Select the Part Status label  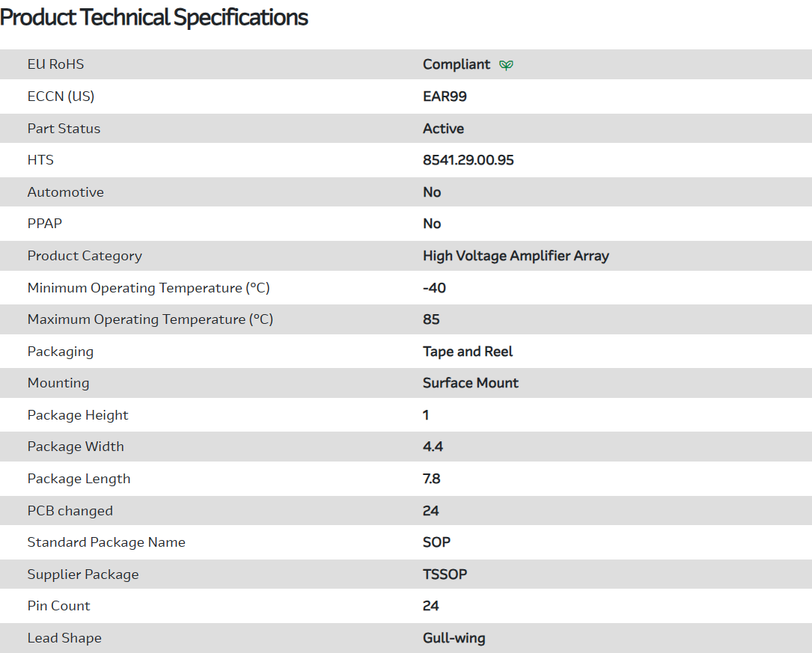(64, 129)
